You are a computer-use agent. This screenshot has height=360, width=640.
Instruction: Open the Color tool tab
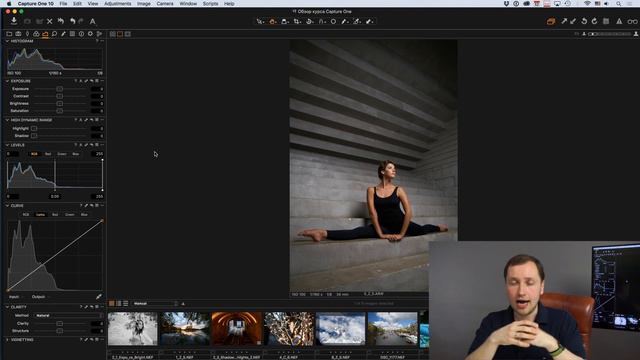[36, 34]
